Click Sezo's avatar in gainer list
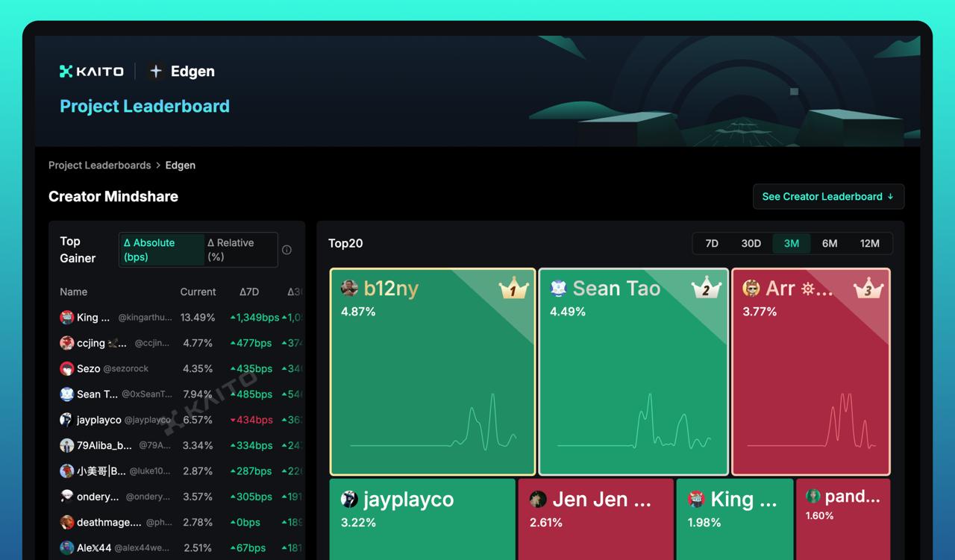Screen dimensions: 955x560 [x=67, y=369]
